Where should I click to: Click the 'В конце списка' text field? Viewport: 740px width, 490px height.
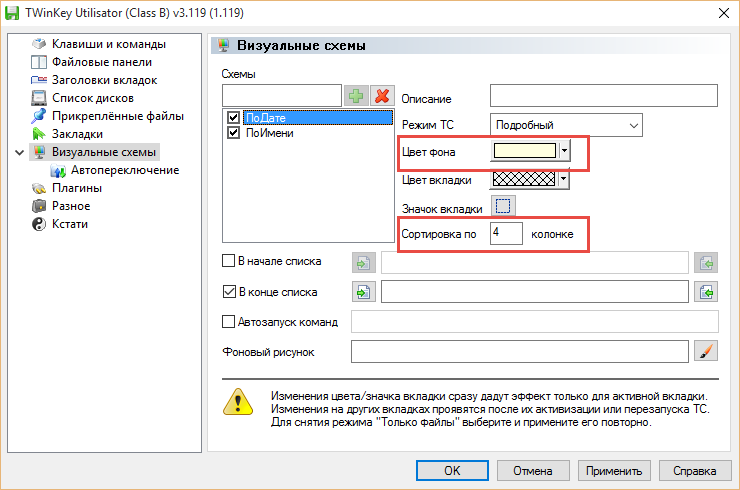click(535, 292)
